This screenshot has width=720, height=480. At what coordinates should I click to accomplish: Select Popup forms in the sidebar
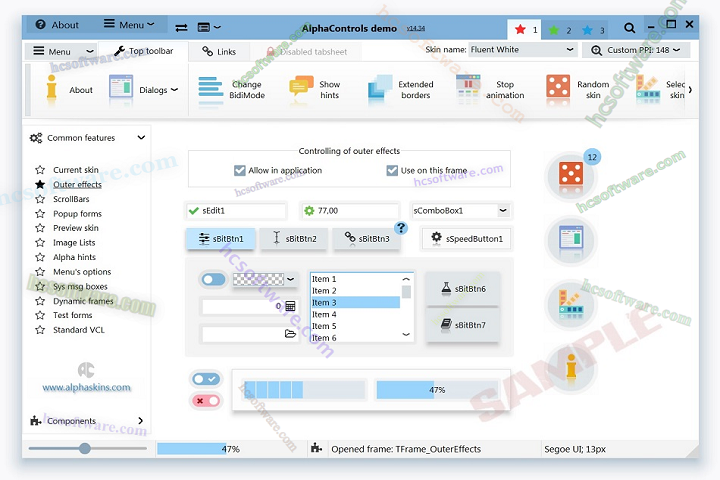77,214
